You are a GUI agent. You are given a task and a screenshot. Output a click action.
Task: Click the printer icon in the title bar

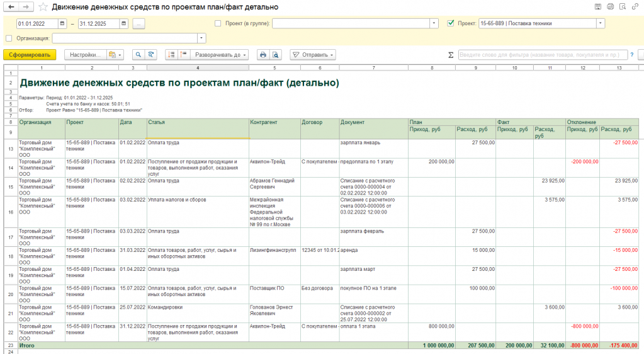tap(611, 6)
